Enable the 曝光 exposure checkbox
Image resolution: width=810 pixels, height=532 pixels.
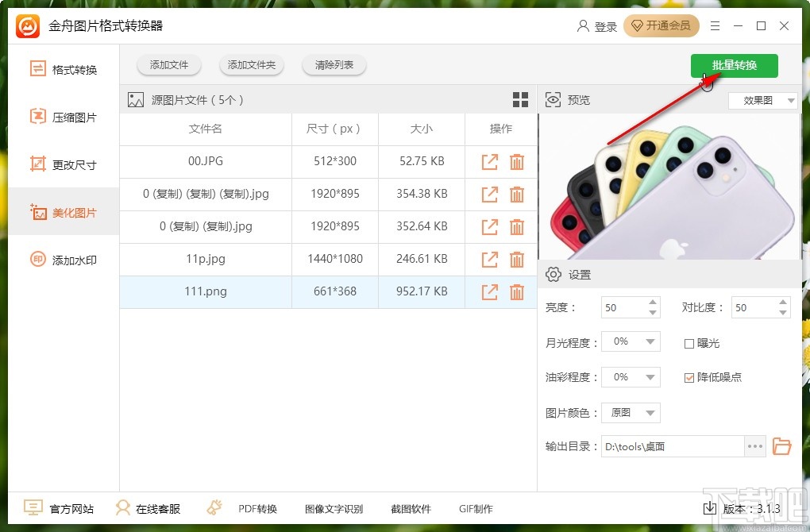pos(688,344)
